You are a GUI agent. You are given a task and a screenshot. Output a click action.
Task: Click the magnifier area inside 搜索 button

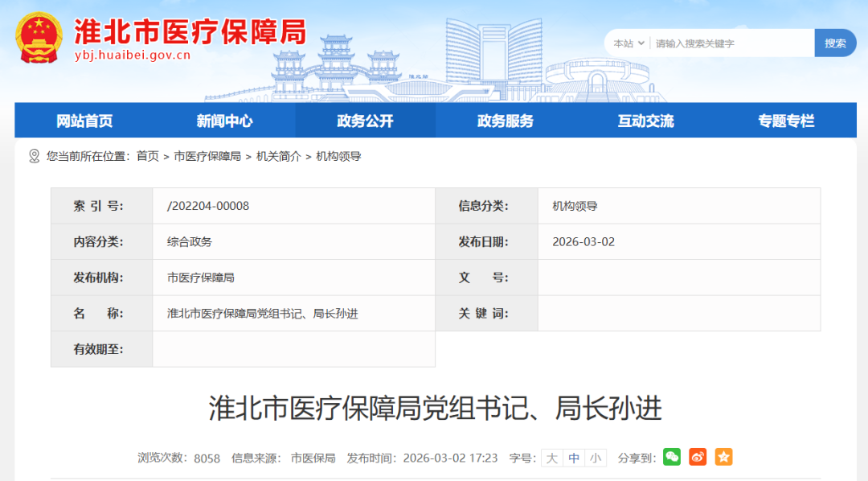pyautogui.click(x=835, y=43)
